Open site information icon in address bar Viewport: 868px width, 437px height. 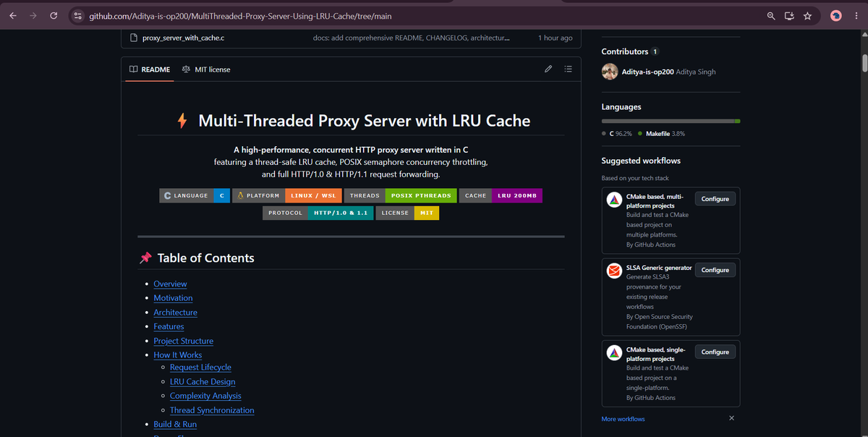78,15
